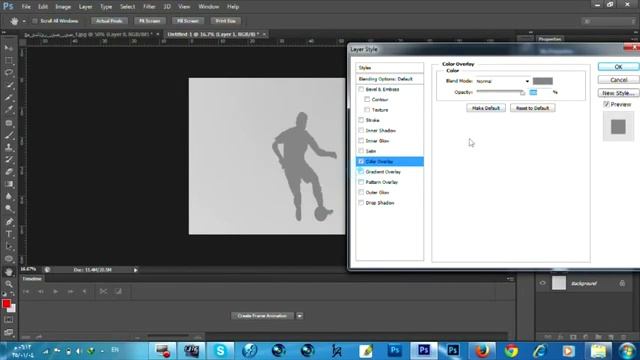Viewport: 640px width, 360px height.
Task: Open Skype from the taskbar
Action: click(x=220, y=351)
